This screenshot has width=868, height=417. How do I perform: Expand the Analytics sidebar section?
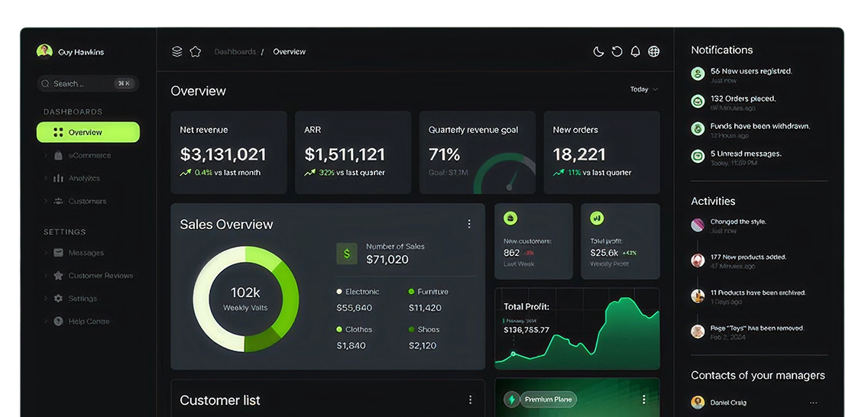pos(83,178)
